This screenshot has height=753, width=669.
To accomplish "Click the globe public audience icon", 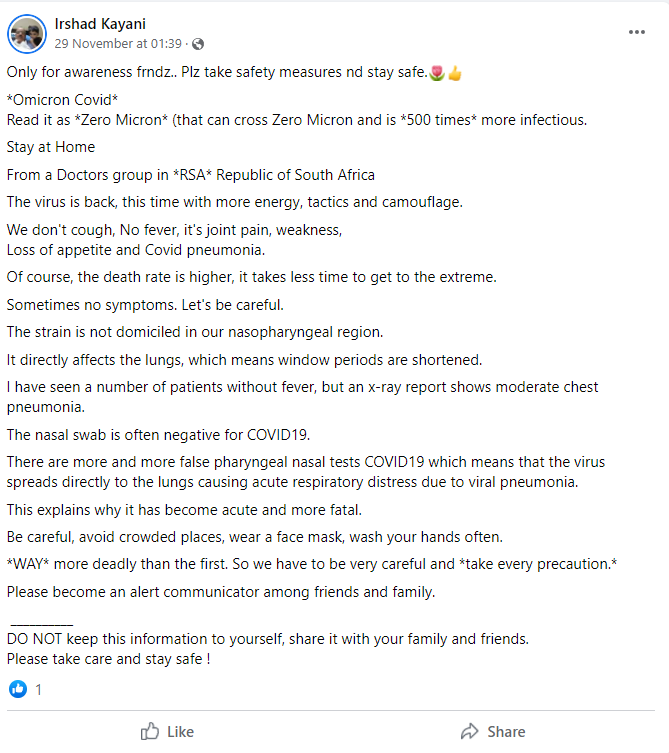I will point(197,44).
